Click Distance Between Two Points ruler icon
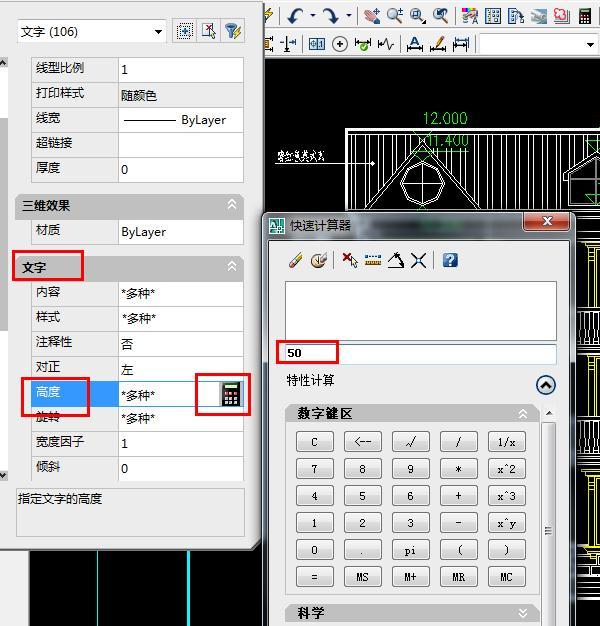This screenshot has height=626, width=600. point(373,261)
